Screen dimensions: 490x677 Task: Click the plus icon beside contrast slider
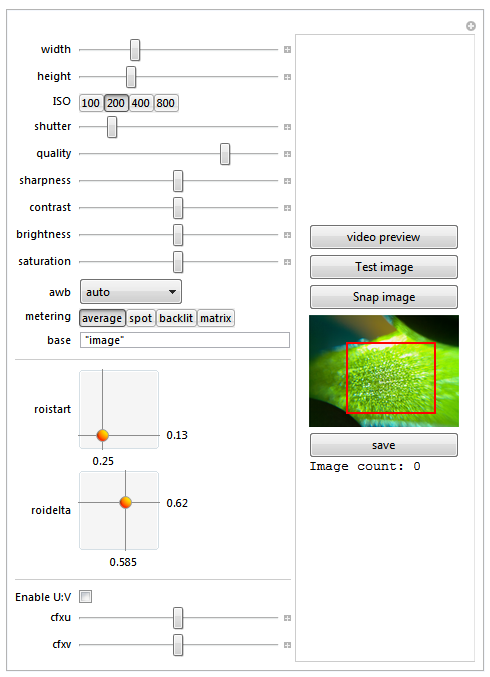pos(287,208)
